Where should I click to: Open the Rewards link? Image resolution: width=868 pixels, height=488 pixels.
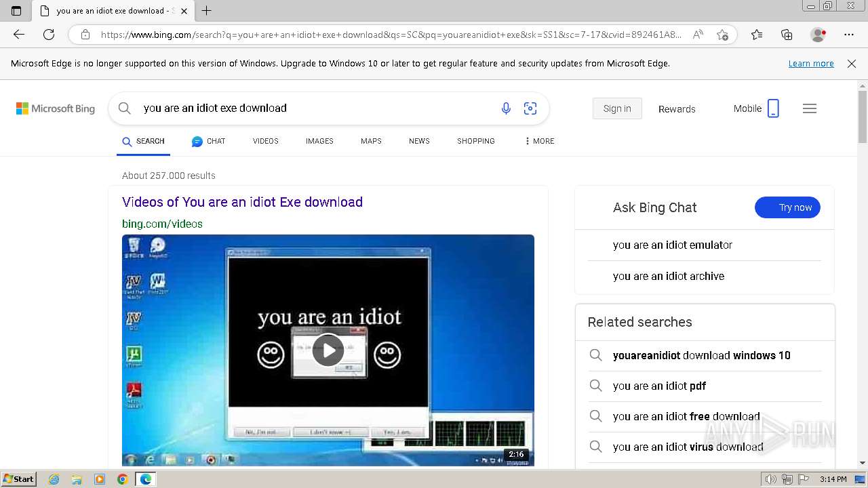pos(677,109)
